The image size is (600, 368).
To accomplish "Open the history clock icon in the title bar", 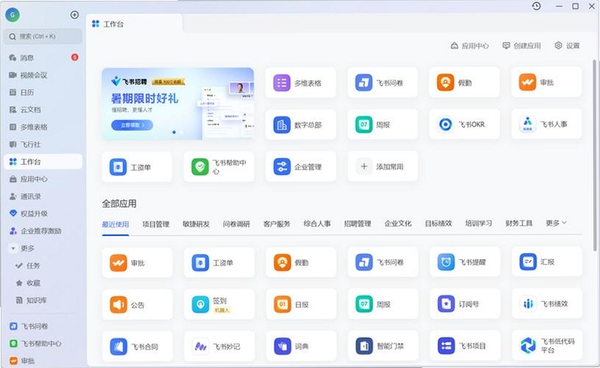I will point(536,6).
